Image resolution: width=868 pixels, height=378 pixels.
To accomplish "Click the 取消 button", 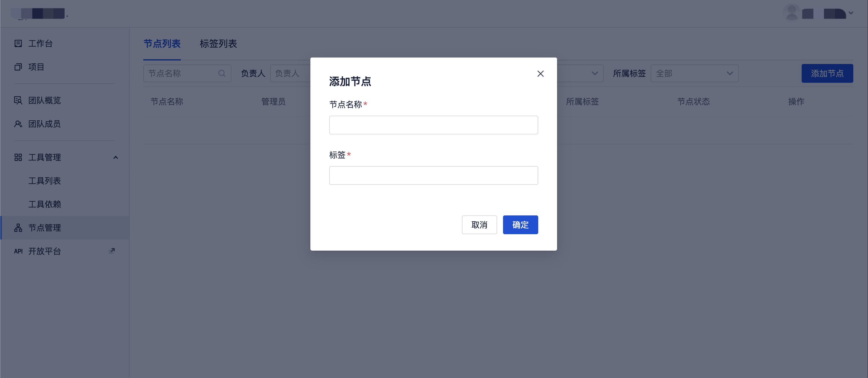I will pos(479,225).
